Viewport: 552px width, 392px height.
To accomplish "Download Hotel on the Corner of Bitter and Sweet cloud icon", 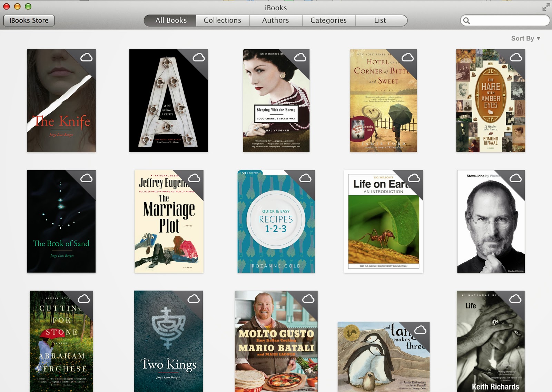I will pyautogui.click(x=407, y=57).
